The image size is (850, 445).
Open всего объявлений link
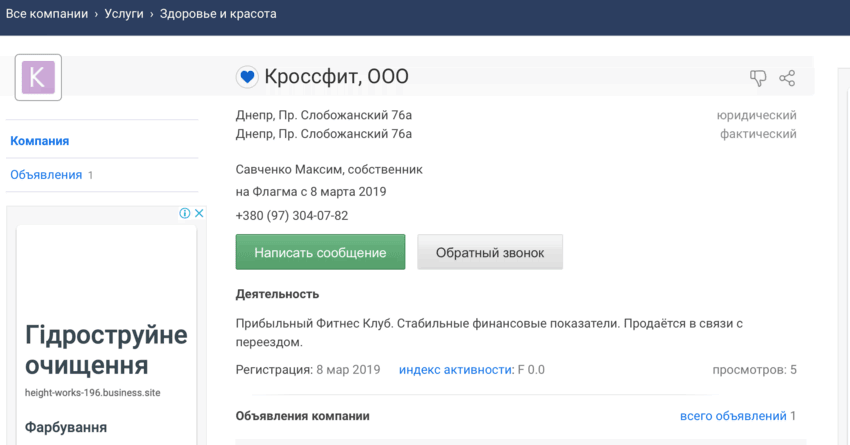coord(733,416)
